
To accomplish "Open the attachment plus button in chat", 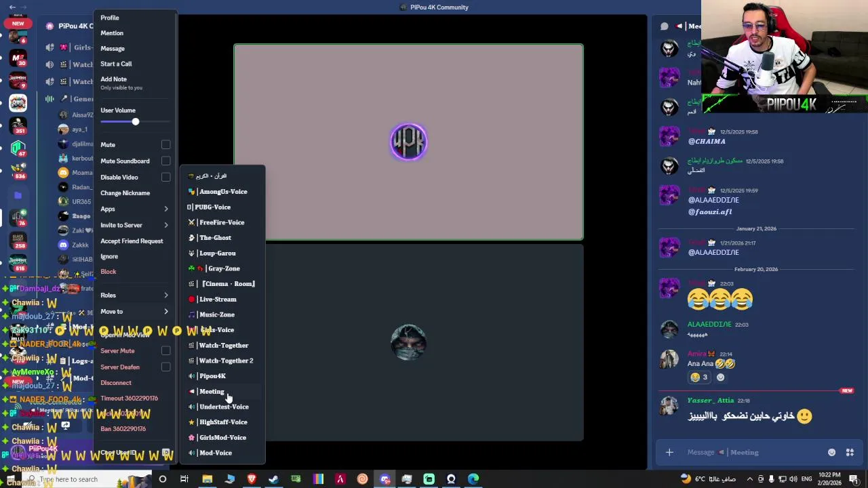I will coord(669,453).
